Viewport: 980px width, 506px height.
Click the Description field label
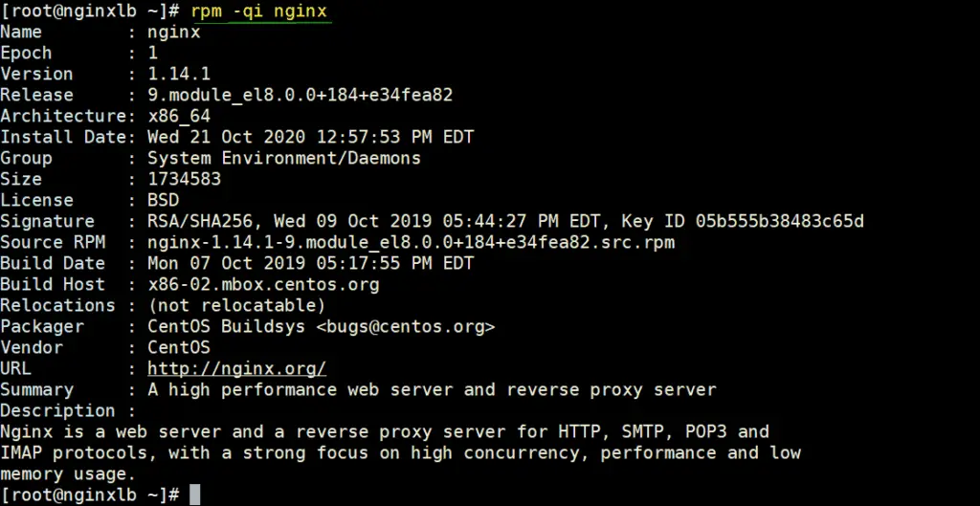coord(57,410)
